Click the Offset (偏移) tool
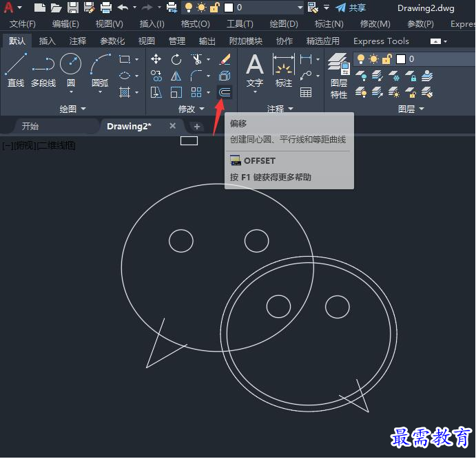This screenshot has height=459, width=476. [x=225, y=92]
